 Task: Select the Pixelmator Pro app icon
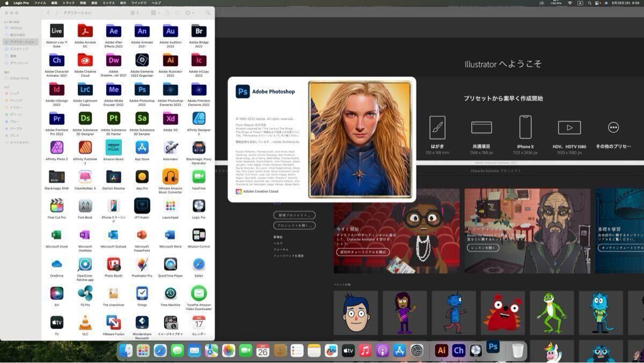click(x=142, y=264)
